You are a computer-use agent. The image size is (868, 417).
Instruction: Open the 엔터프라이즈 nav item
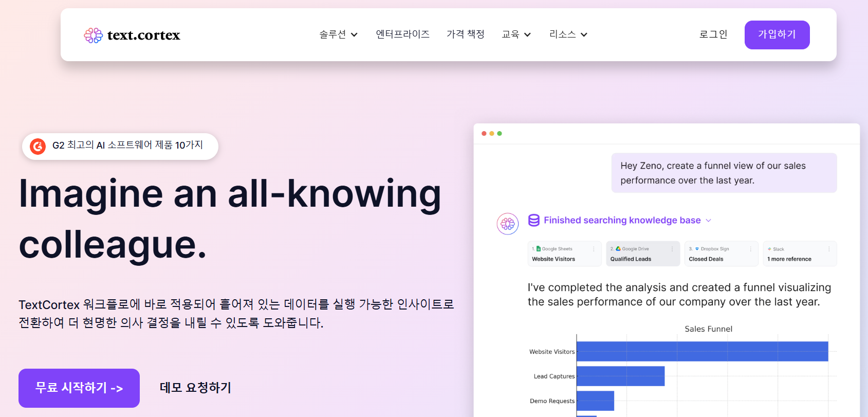pos(402,34)
